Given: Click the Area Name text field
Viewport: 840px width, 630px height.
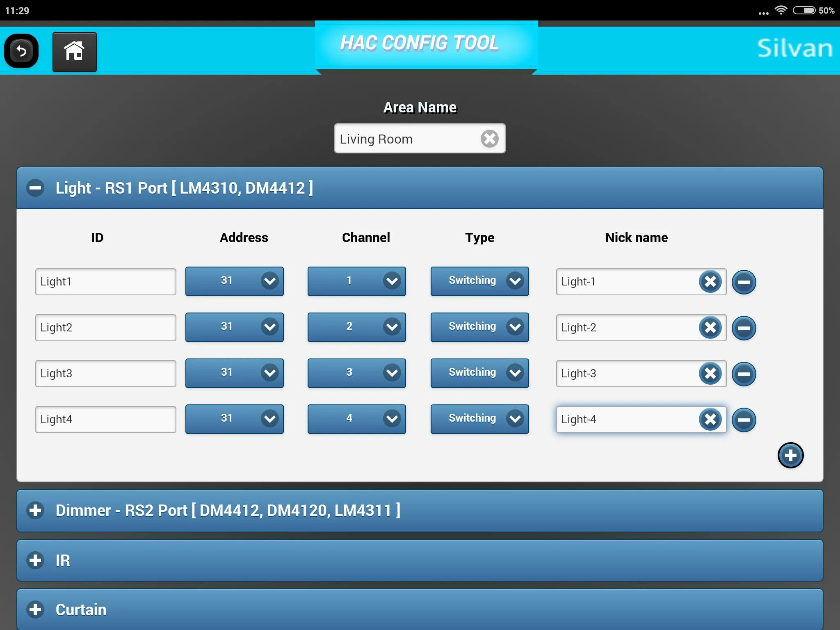Looking at the screenshot, I should 406,139.
